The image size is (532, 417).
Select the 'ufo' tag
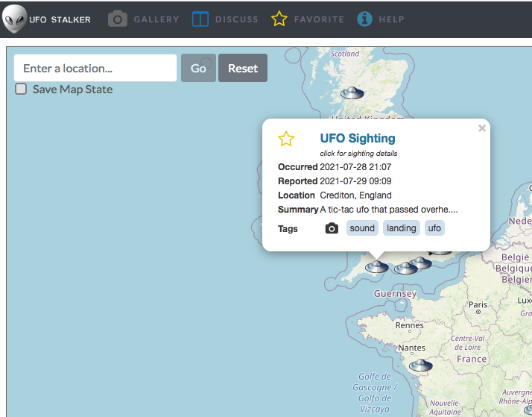[434, 228]
